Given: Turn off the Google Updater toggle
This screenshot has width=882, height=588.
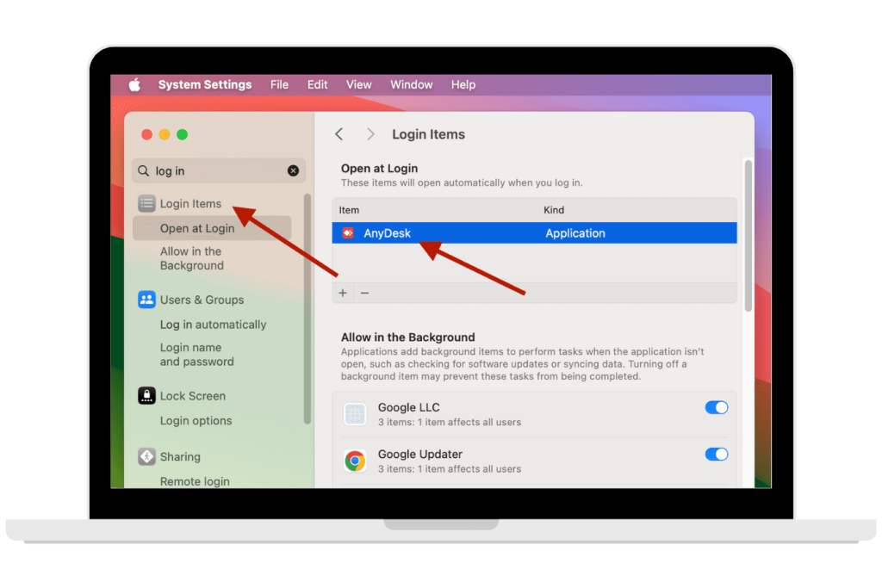Looking at the screenshot, I should click(x=716, y=455).
